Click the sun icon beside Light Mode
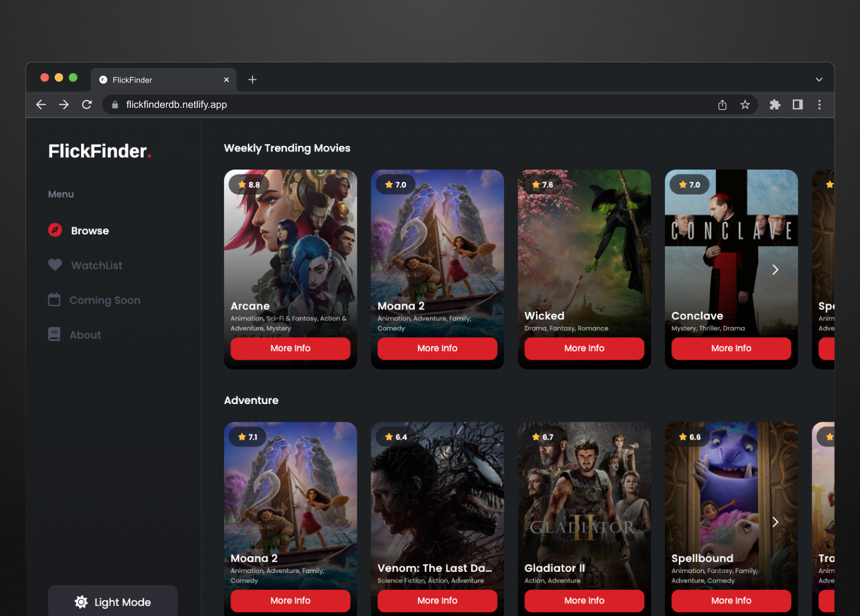Screen dimensions: 860x616 (81, 602)
